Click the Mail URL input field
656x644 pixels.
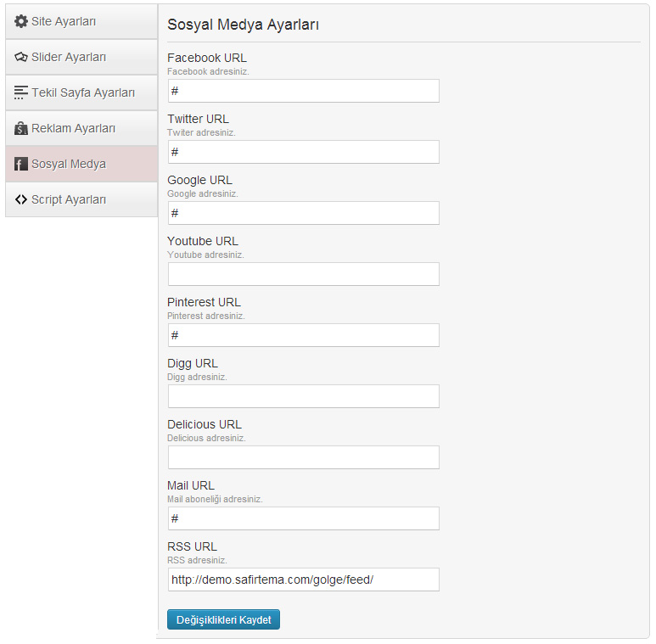(304, 518)
